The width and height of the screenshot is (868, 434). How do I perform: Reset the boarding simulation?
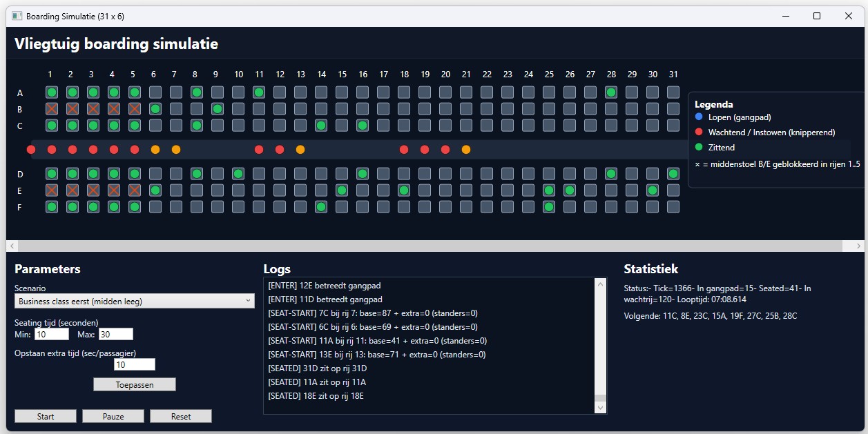coord(181,416)
